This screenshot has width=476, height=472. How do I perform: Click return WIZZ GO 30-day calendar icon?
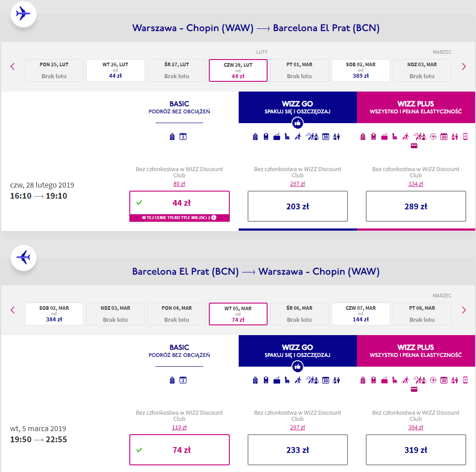[x=325, y=380]
